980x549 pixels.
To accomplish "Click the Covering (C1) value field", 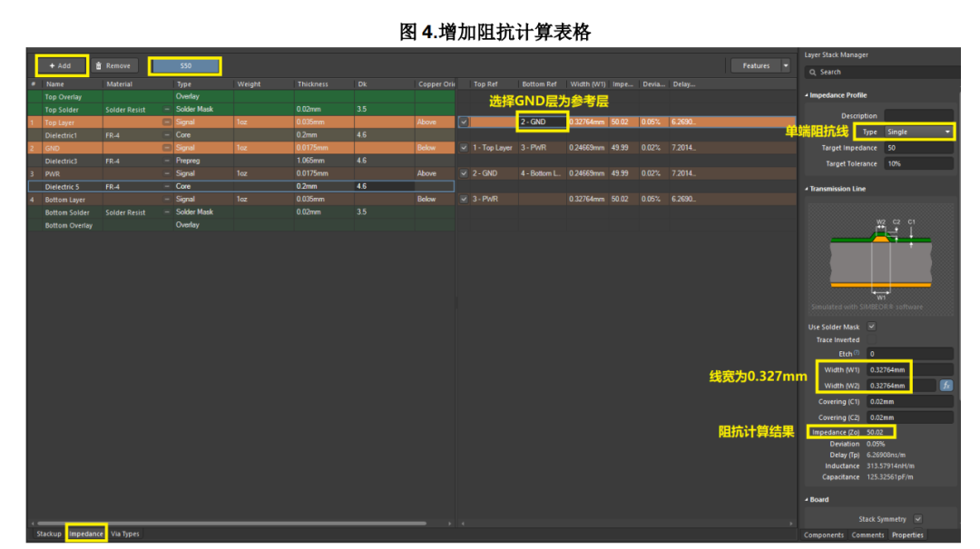I will point(910,402).
